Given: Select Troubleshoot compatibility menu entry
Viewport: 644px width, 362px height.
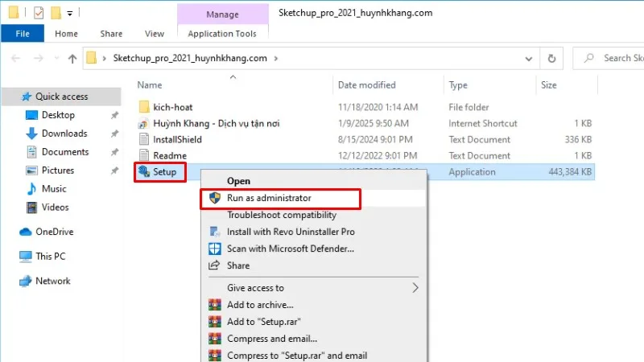Looking at the screenshot, I should 281,215.
